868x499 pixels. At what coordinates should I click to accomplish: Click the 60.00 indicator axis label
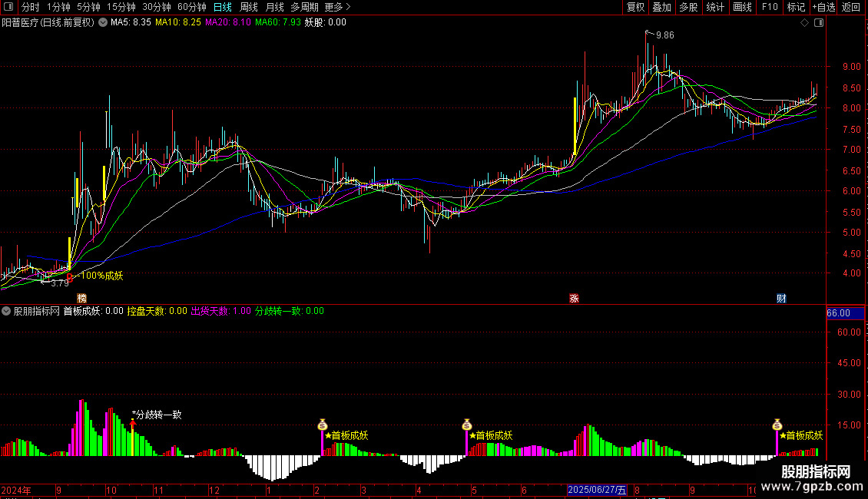(849, 332)
